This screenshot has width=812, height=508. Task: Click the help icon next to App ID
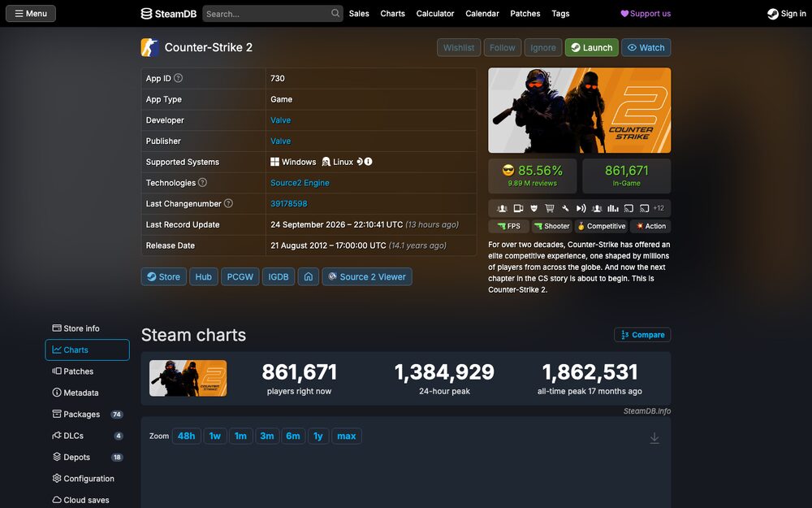pos(178,78)
